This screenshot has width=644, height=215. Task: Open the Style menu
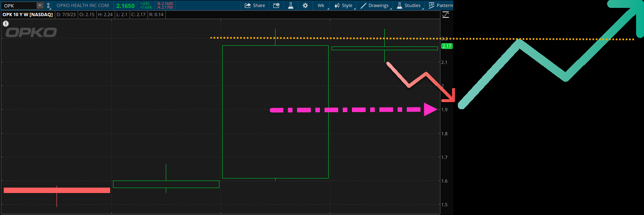click(x=343, y=6)
